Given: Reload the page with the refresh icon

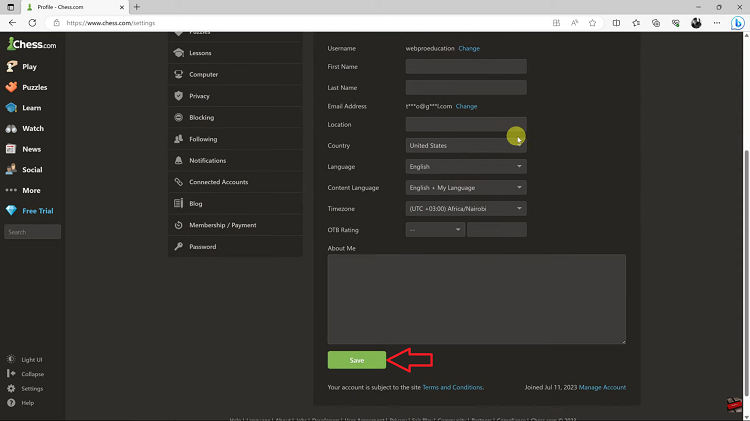Looking at the screenshot, I should pyautogui.click(x=32, y=23).
